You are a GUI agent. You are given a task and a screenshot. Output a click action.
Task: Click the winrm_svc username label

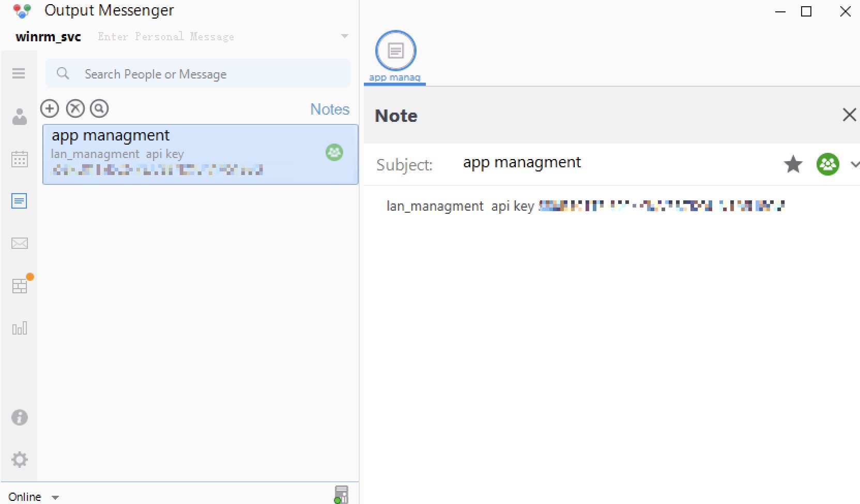[48, 37]
